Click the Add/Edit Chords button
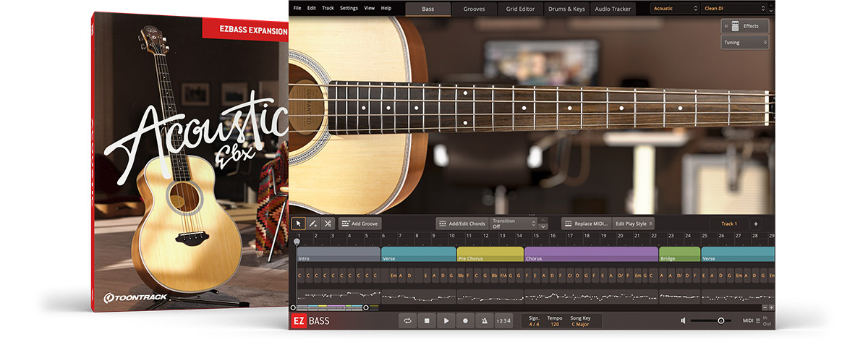This screenshot has width=868, height=353. [x=461, y=224]
